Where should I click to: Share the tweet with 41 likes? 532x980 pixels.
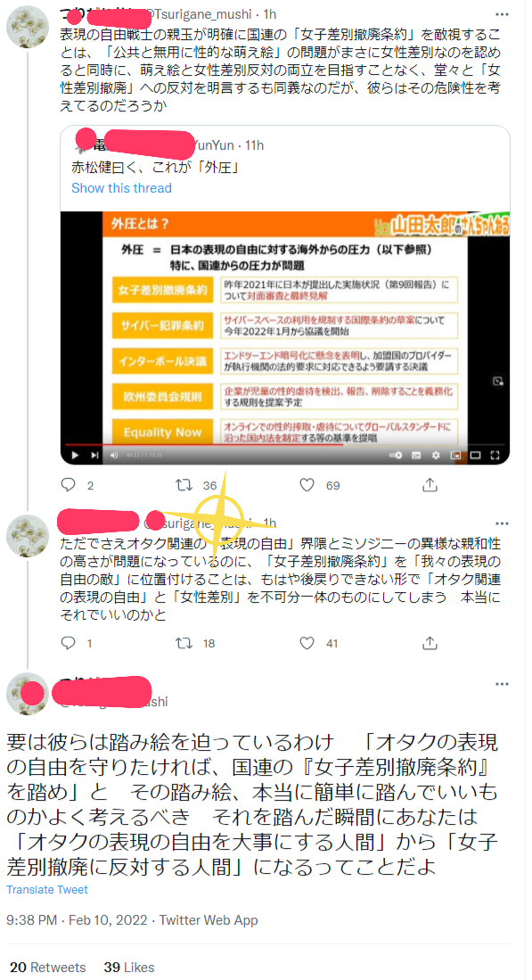429,643
